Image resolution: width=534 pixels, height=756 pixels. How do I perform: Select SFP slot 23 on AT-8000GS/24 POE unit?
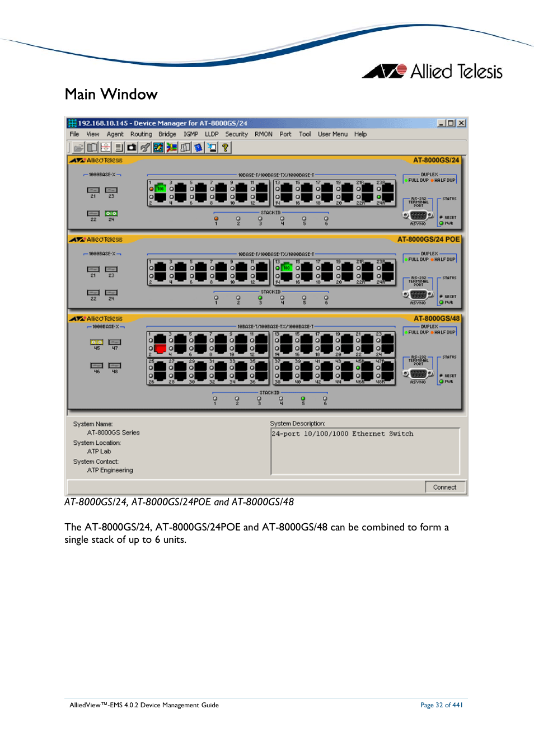(111, 269)
